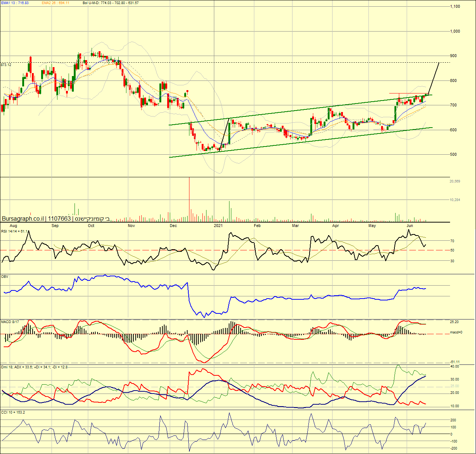Select the Bol U-M-D Bollinger values label
The width and height of the screenshot is (476, 454).
click(x=111, y=3)
